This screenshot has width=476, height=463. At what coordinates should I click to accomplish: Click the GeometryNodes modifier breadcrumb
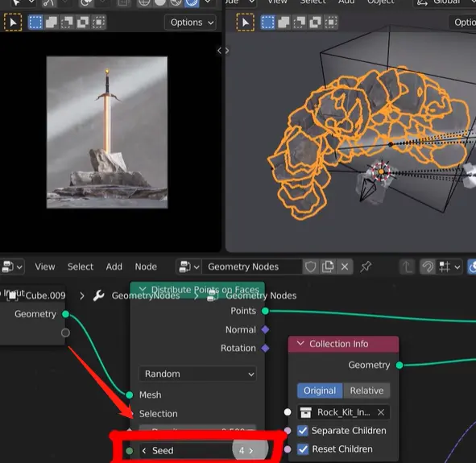(146, 296)
